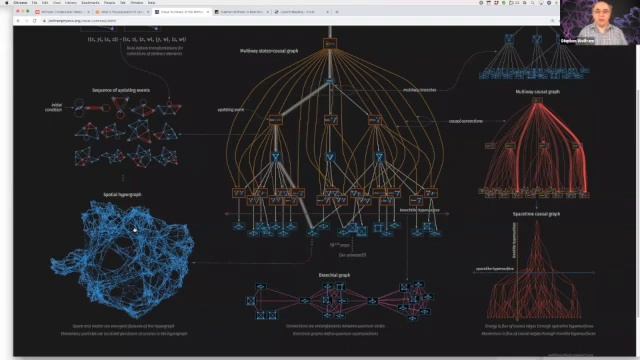Click the site lock icon in address bar

click(44, 20)
